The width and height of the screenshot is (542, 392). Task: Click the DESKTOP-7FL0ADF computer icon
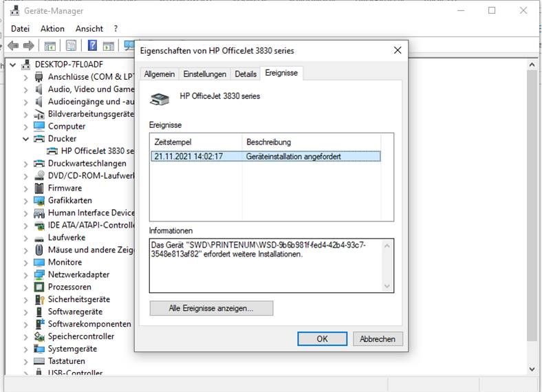(26, 64)
